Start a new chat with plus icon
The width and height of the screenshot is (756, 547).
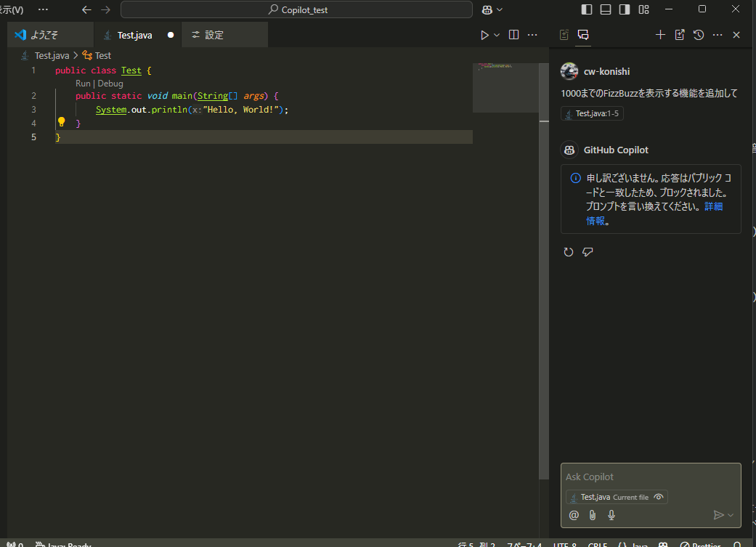point(660,35)
